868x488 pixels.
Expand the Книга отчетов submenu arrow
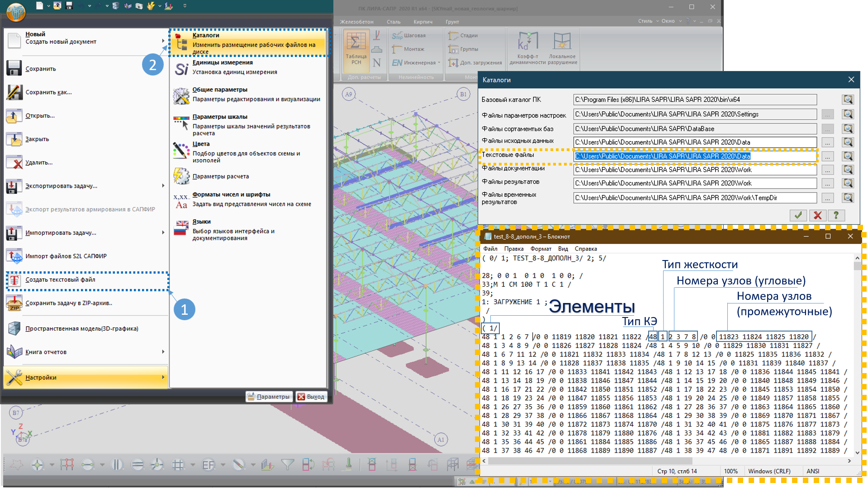(163, 352)
